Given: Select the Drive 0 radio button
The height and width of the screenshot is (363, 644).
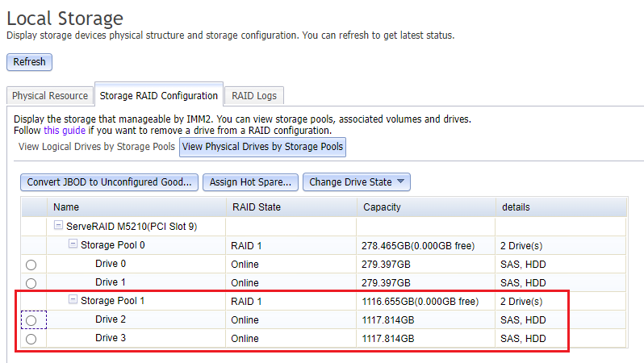Looking at the screenshot, I should pyautogui.click(x=31, y=265).
